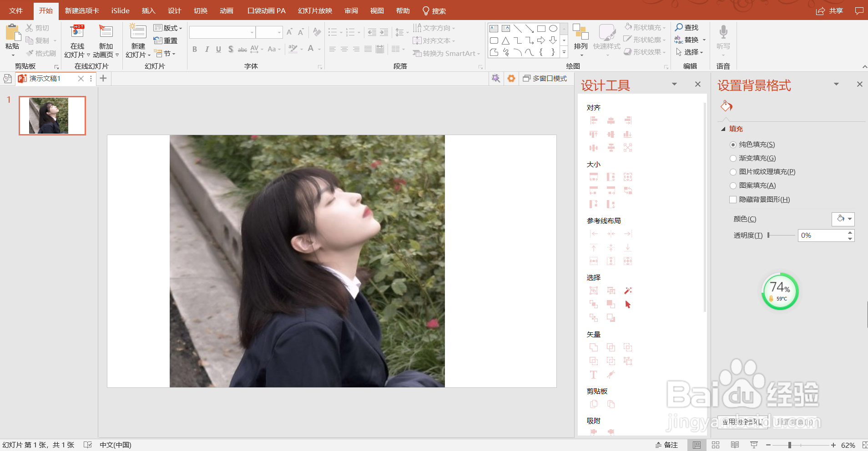This screenshot has height=451, width=868.
Task: Toggle multi-window mode (多窗口模式)
Action: click(x=545, y=79)
